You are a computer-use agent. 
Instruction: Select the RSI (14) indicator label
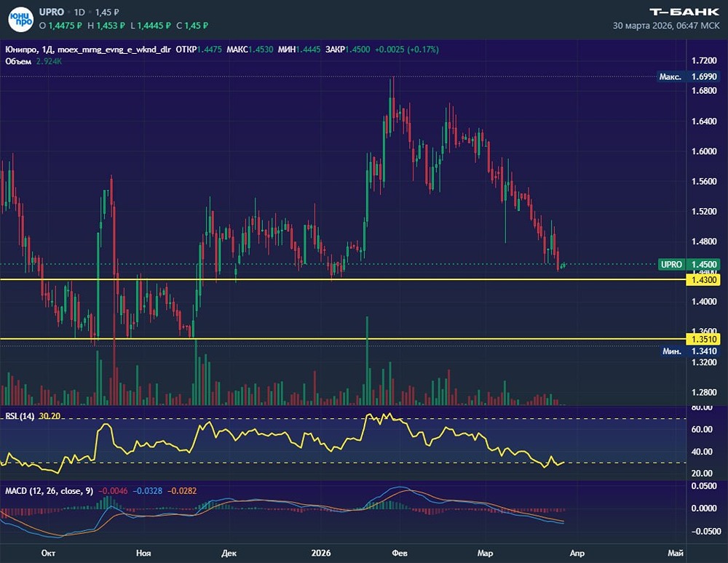[x=20, y=416]
